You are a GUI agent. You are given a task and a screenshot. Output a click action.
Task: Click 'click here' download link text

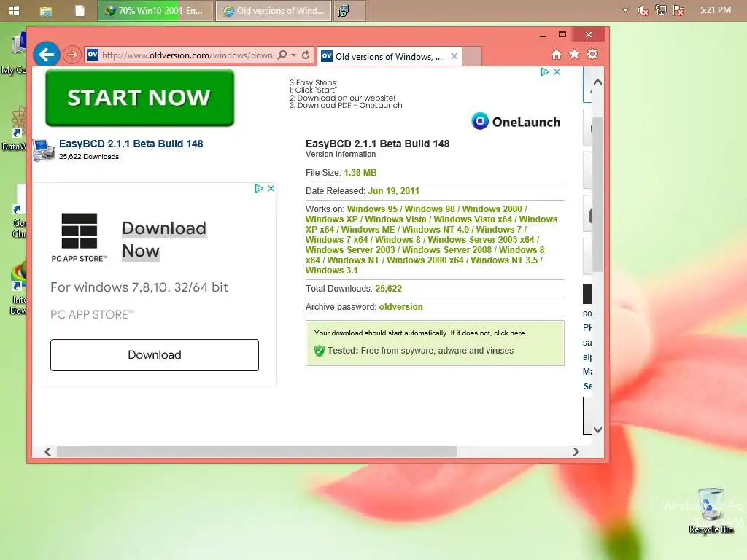(508, 332)
